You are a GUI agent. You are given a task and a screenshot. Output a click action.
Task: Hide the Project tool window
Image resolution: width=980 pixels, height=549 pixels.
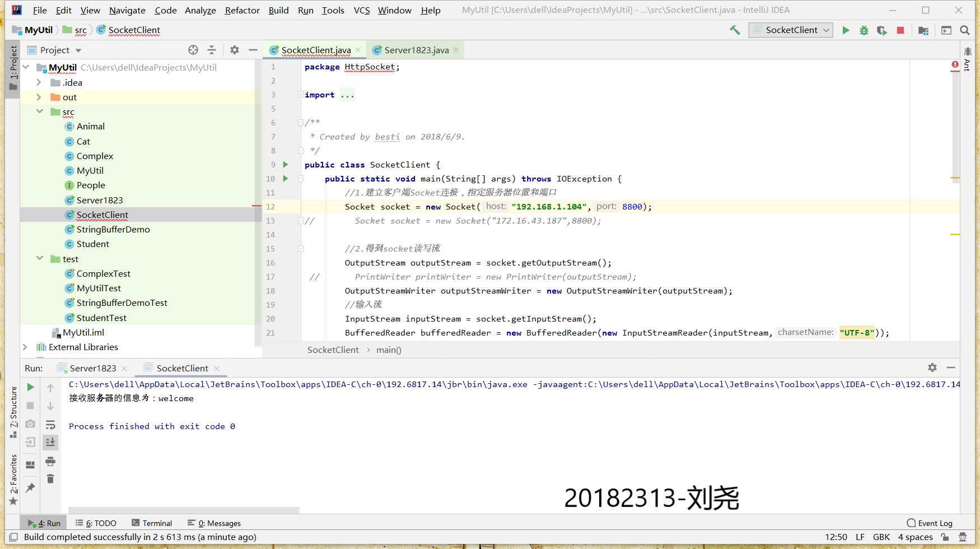click(253, 50)
